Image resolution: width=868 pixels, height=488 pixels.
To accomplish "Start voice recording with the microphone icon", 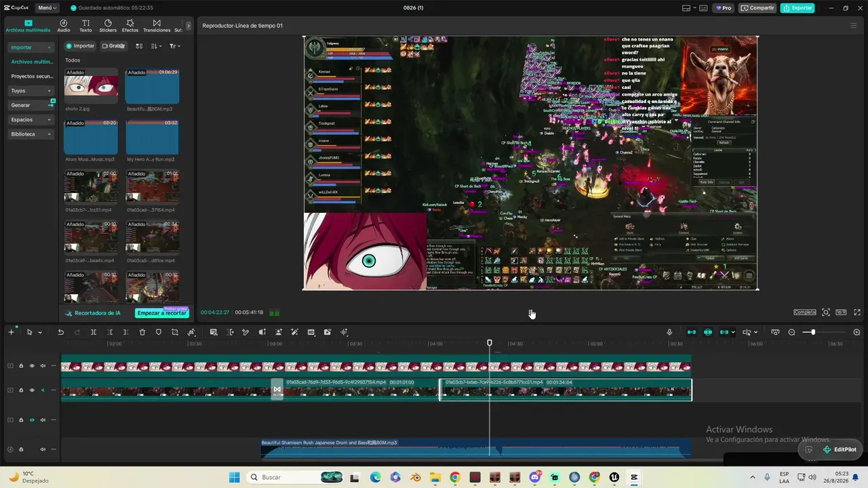I will point(669,332).
